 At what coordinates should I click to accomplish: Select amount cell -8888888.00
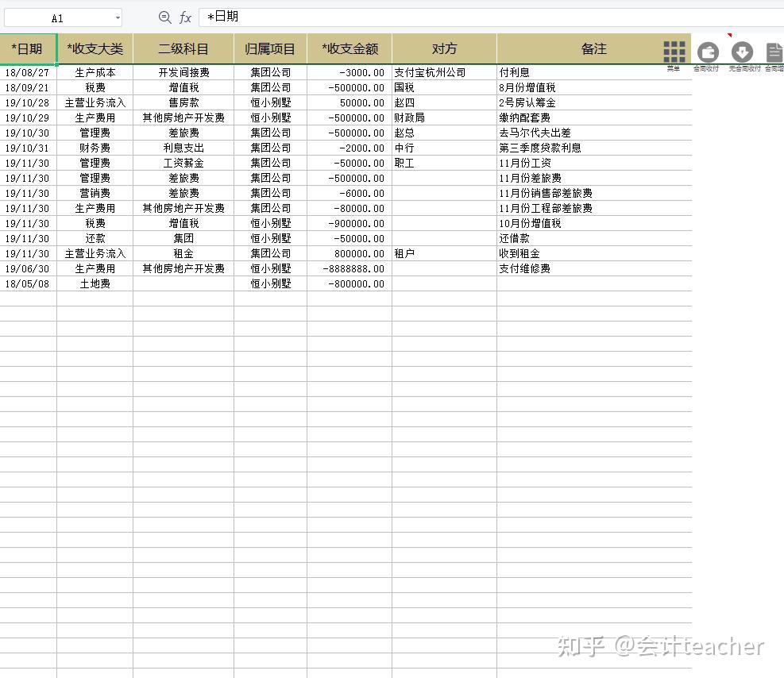[x=350, y=269]
